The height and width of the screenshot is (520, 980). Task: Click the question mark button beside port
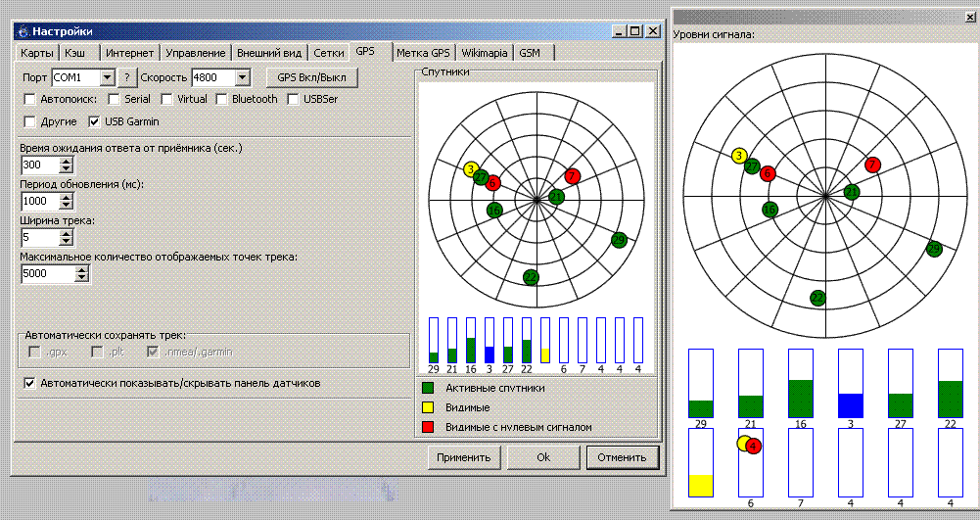pos(126,77)
